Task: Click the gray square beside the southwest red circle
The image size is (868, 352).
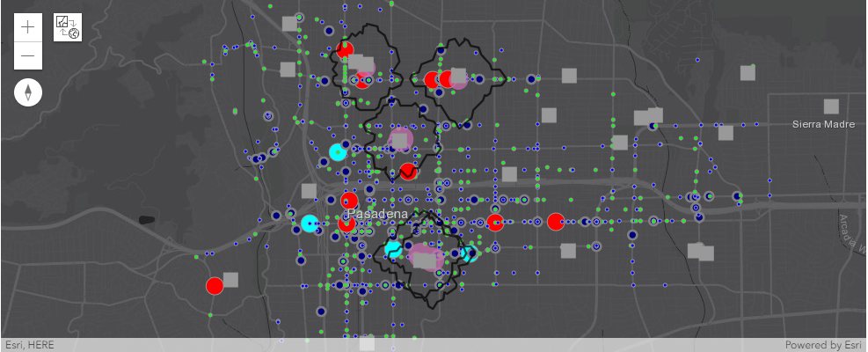Action: [x=231, y=280]
